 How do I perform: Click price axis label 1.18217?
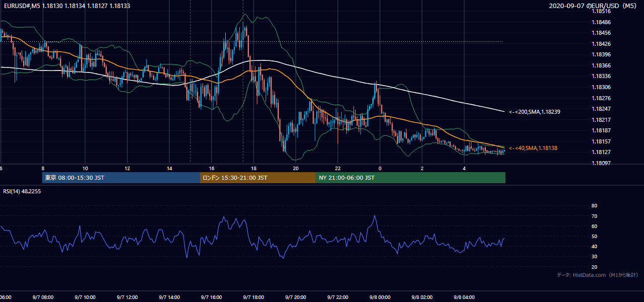[x=601, y=119]
